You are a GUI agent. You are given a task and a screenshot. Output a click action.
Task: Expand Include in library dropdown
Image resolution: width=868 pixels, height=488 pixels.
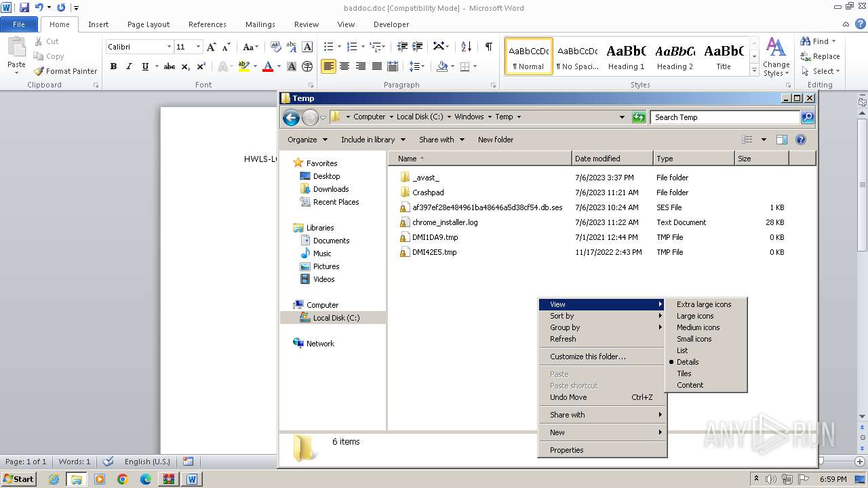373,140
